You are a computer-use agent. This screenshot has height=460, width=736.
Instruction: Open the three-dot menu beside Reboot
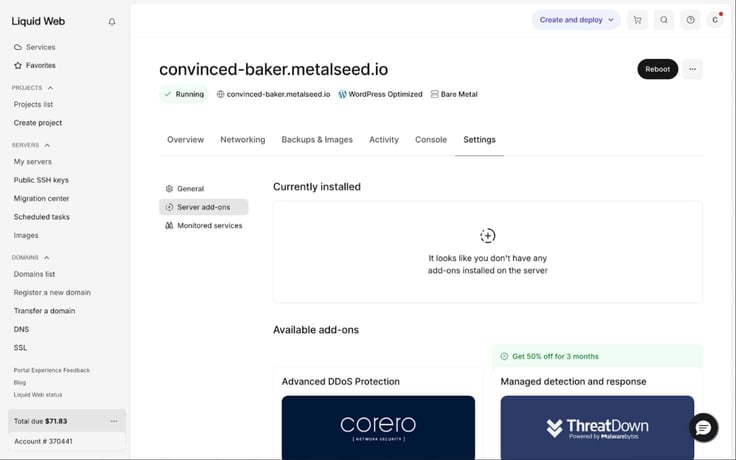[692, 69]
